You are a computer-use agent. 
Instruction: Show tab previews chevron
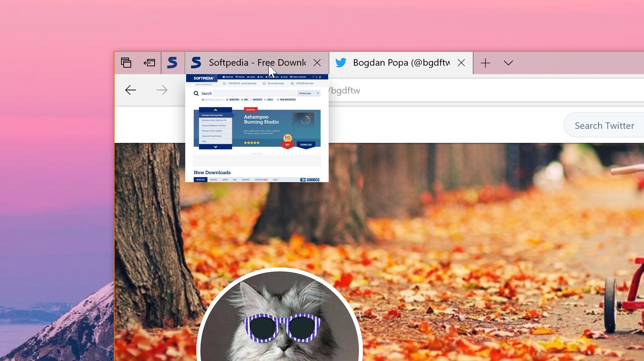(508, 63)
